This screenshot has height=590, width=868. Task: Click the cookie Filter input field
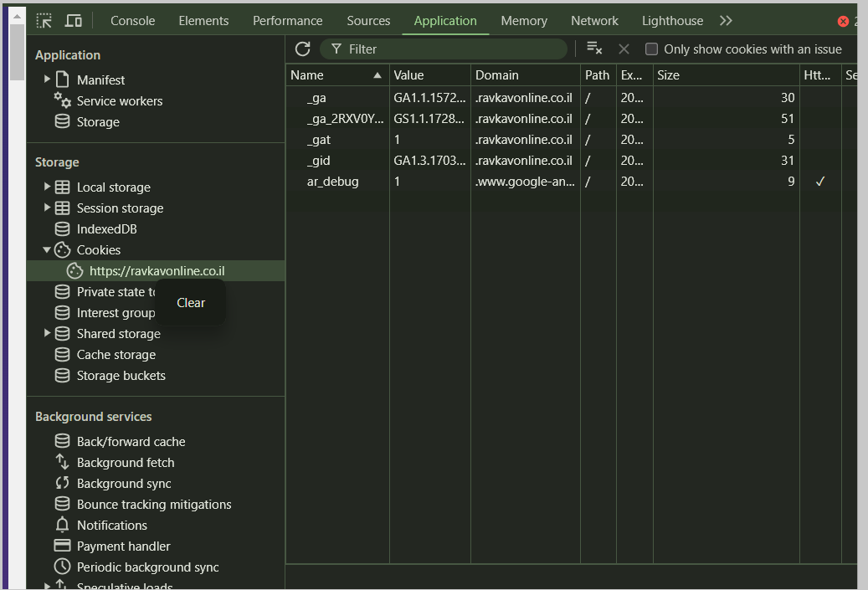pyautogui.click(x=452, y=49)
